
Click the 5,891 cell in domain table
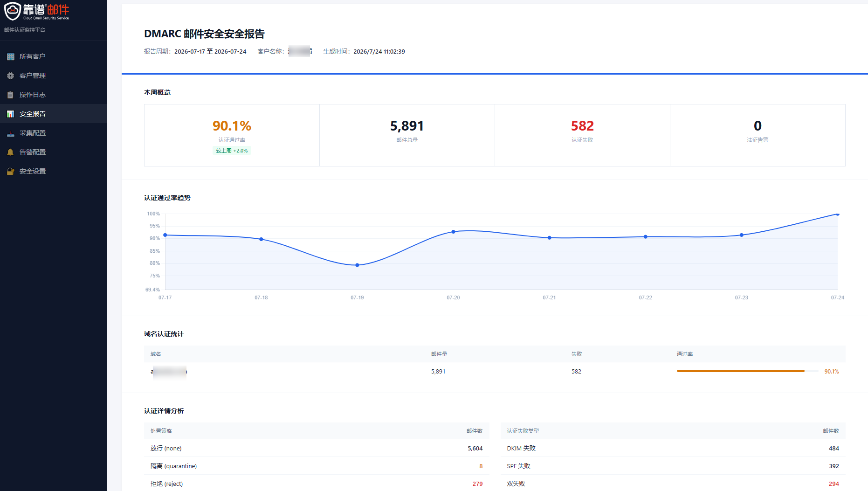point(438,372)
